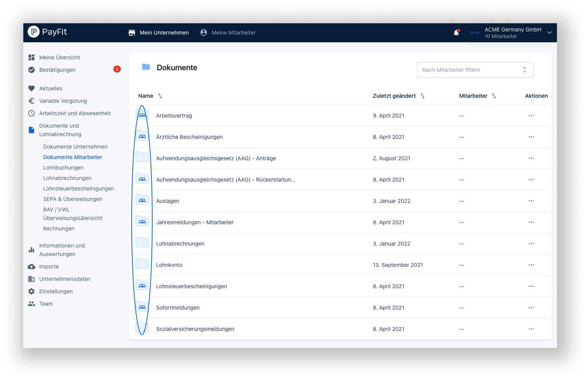Click the Dokumente und Lohnabrechnung file icon
Screen dimensions: 588x379
(x=31, y=130)
